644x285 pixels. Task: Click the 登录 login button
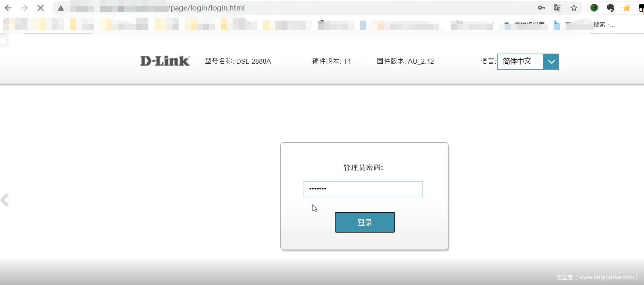pyautogui.click(x=365, y=223)
